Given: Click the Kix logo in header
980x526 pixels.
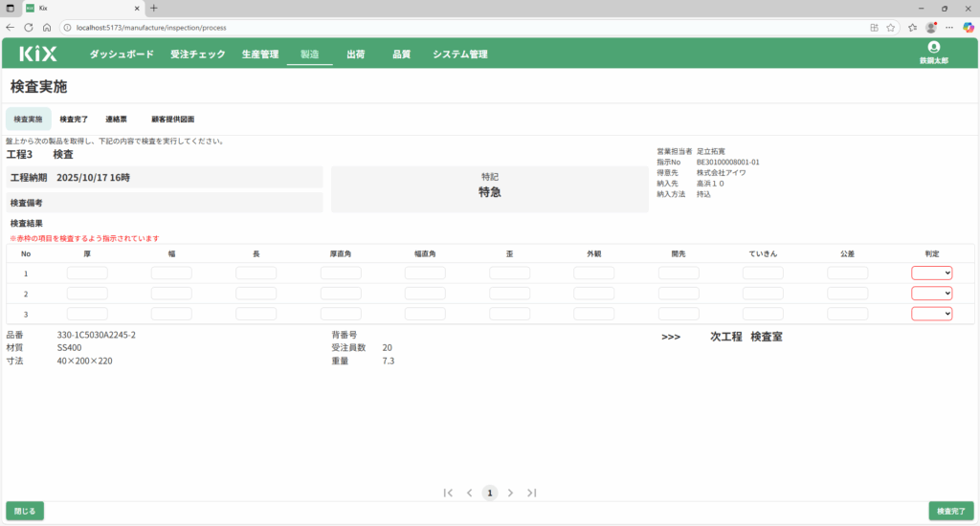Looking at the screenshot, I should (x=38, y=54).
